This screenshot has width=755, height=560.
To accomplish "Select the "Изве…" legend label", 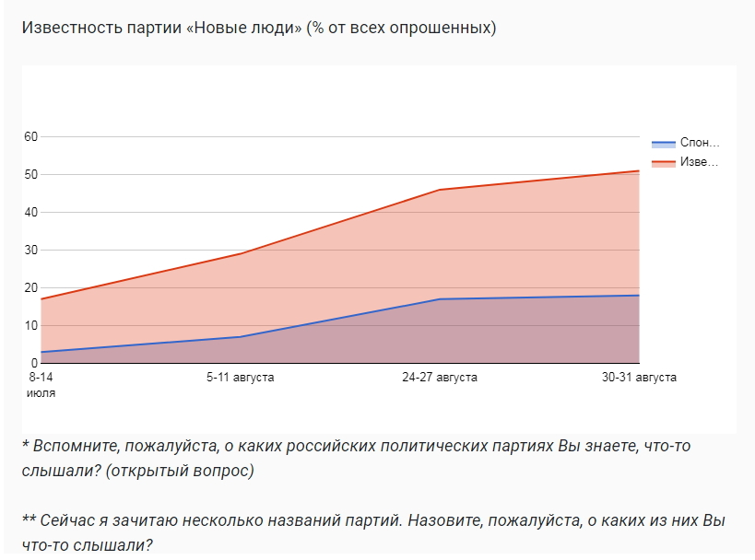I will click(699, 163).
